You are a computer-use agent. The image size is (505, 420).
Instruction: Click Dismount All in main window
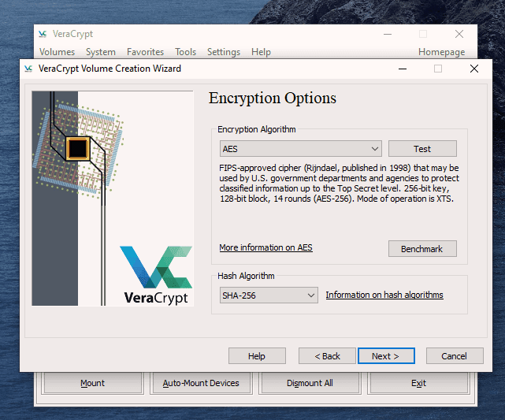310,383
